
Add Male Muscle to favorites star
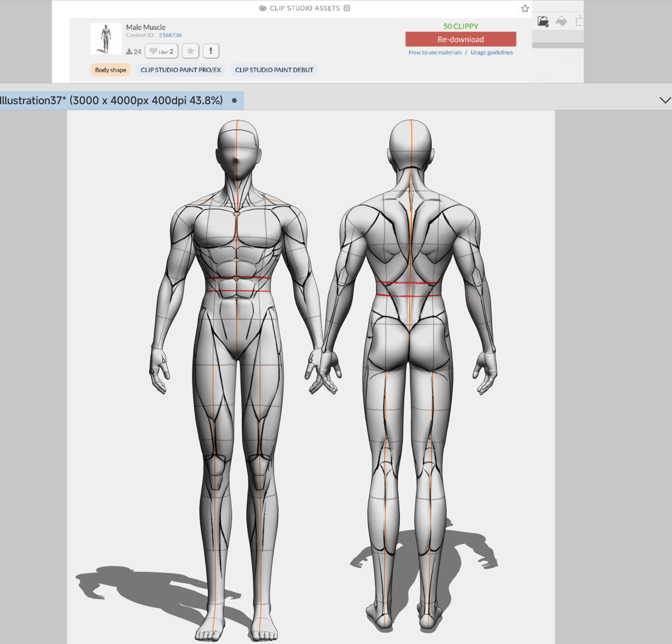coord(190,51)
